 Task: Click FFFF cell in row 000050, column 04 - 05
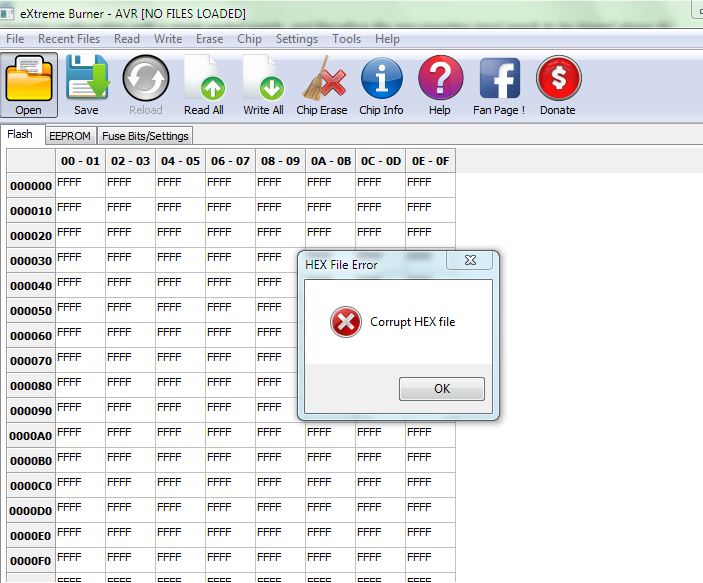point(180,310)
